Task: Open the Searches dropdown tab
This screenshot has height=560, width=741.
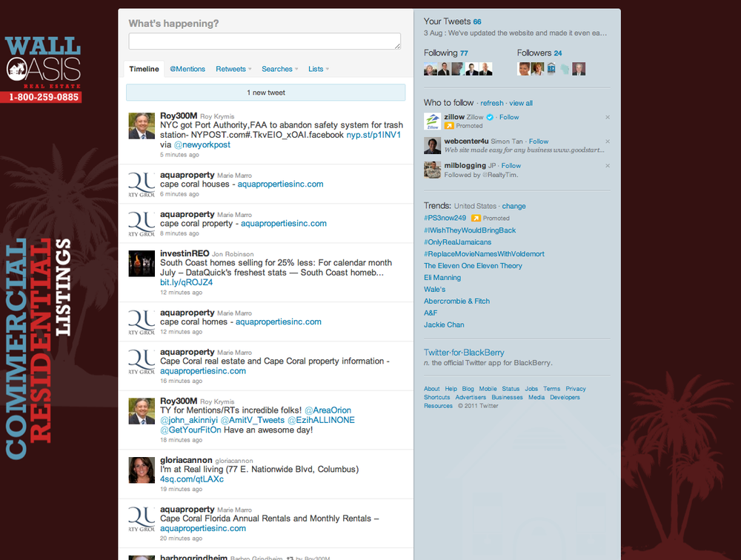Action: coord(280,69)
